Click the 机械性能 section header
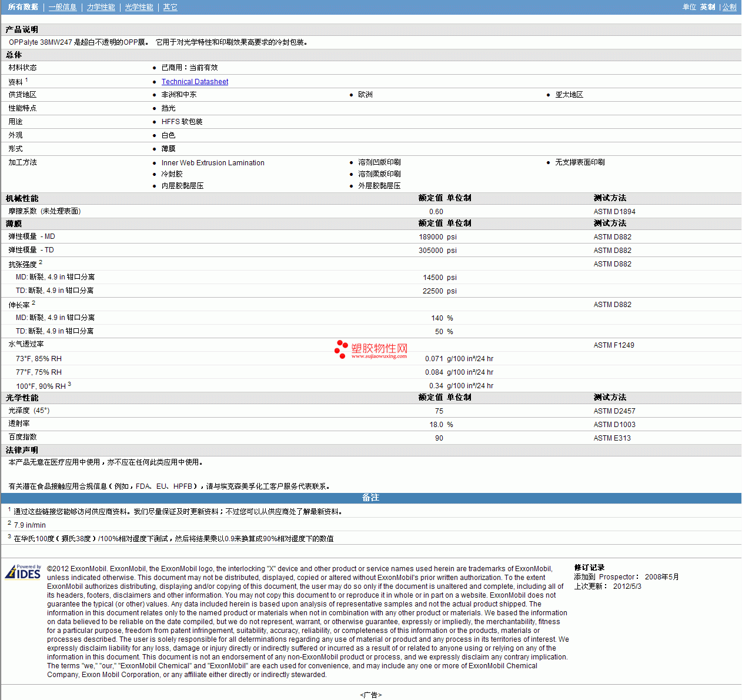Screen dimensions: 742x700 (22, 198)
